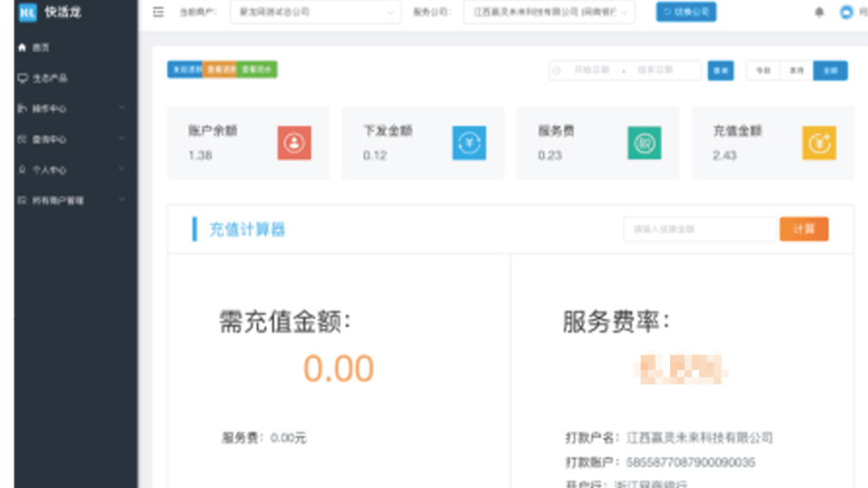
Task: Select the 本月 date range option
Action: 796,71
